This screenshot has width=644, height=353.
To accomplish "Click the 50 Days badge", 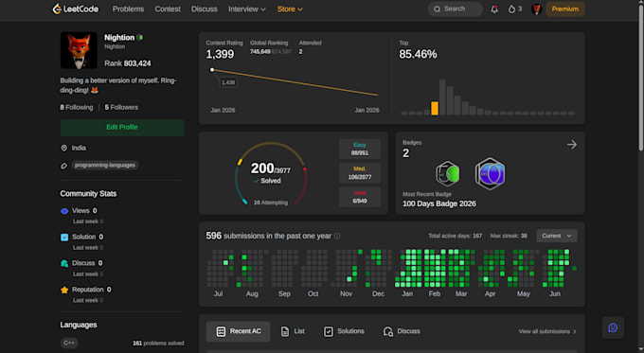I will coord(447,173).
